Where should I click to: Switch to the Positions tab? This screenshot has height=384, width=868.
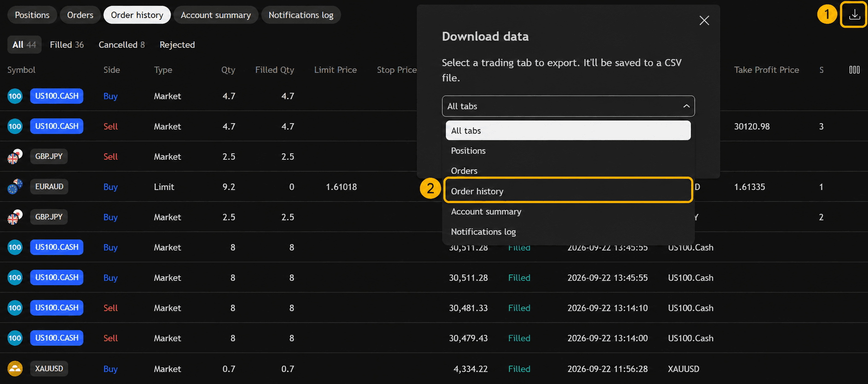point(32,15)
